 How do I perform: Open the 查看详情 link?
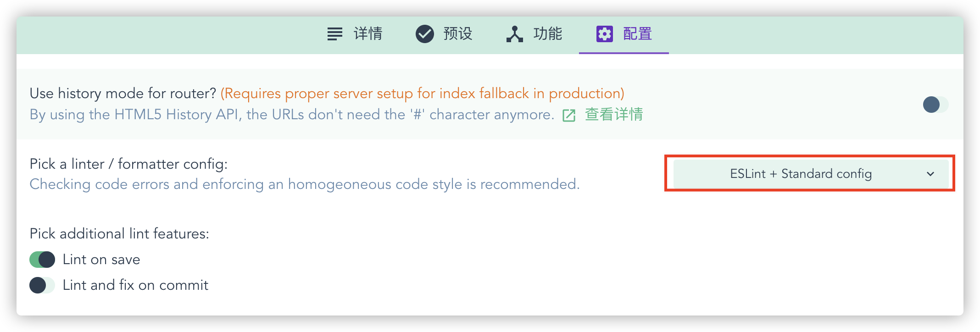pos(614,115)
